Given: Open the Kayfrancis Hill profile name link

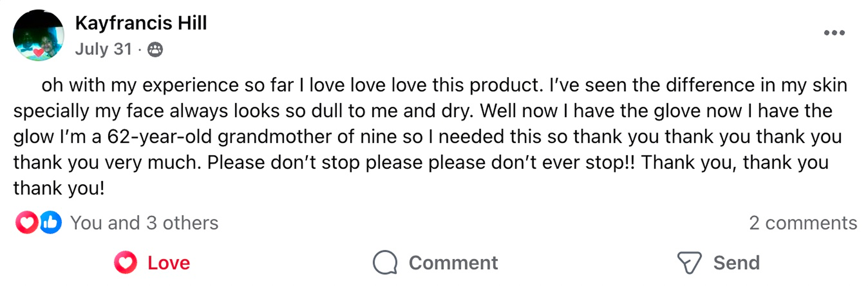Looking at the screenshot, I should coord(141,23).
